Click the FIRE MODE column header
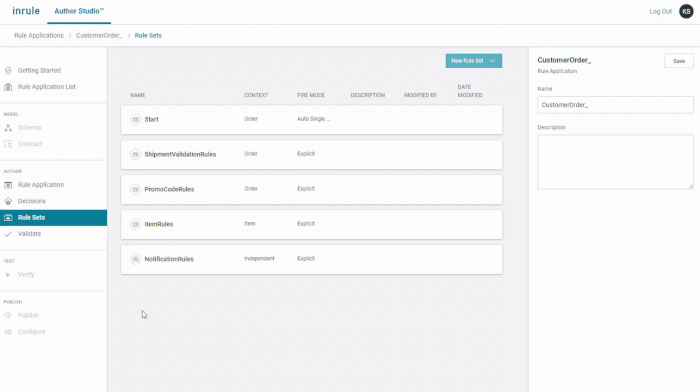700x392 pixels. coord(311,95)
